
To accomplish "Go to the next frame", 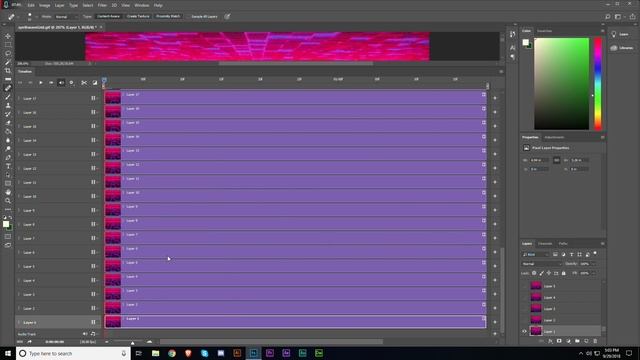I will [51, 83].
